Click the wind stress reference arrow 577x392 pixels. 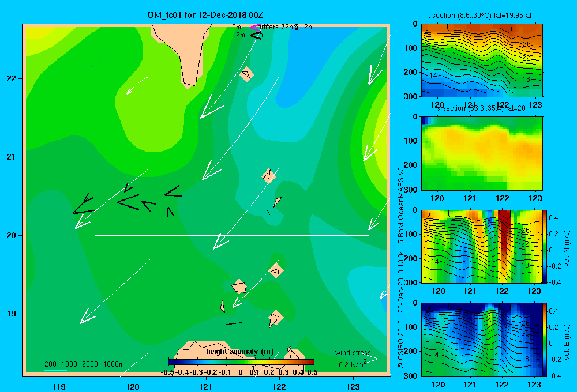355,359
